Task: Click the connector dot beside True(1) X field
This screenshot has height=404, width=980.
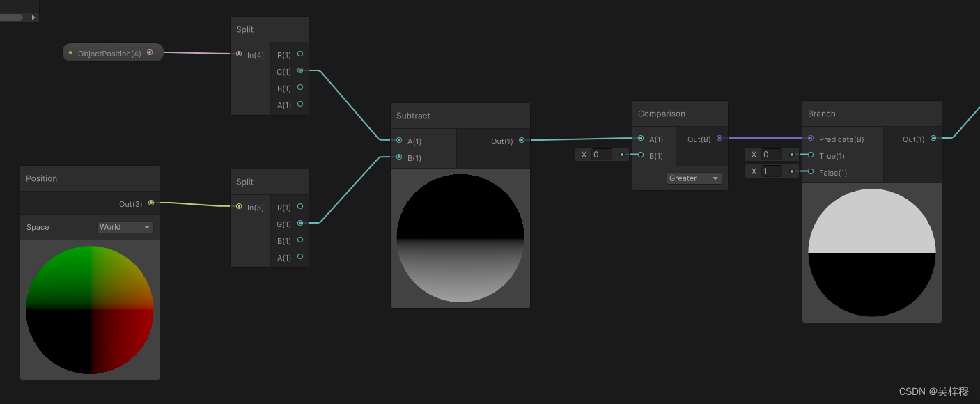Action: [791, 155]
